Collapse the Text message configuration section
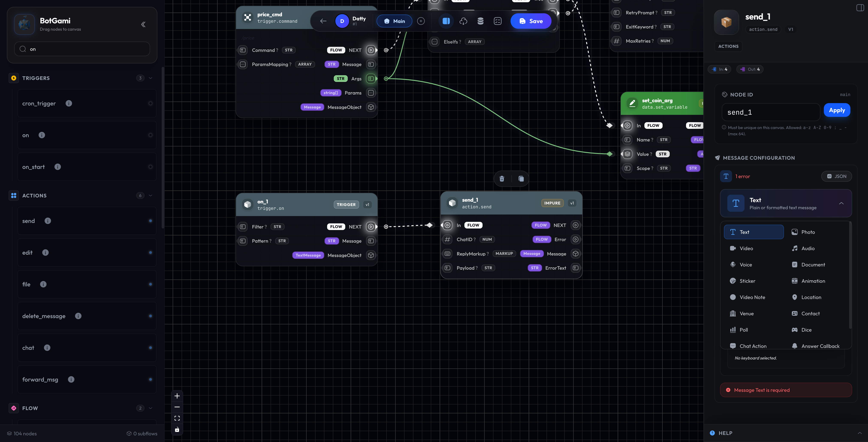 pos(841,203)
